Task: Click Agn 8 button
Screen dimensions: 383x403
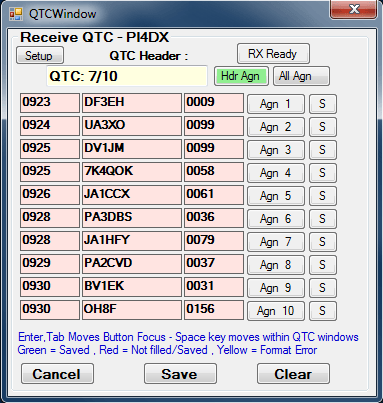Action: [x=276, y=265]
